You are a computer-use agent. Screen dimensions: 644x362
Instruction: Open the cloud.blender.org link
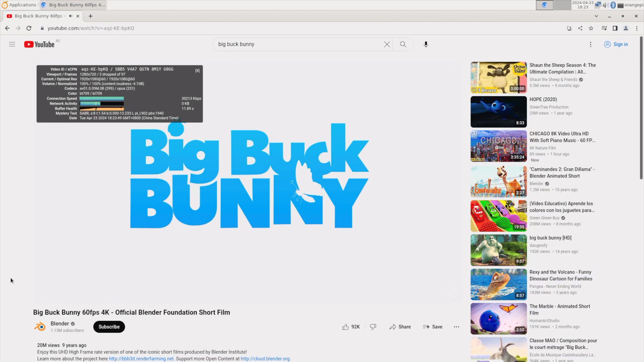[x=265, y=359]
